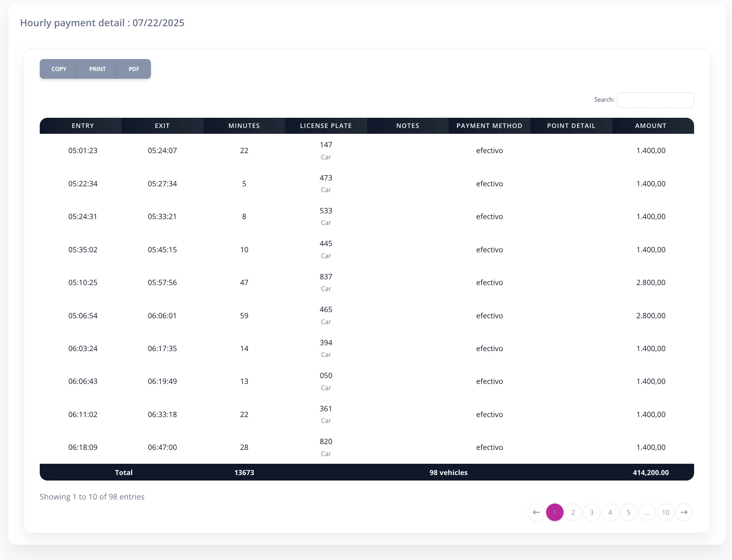Click the efectivo cell in plate 820 row
This screenshot has height=560, width=732.
click(x=489, y=447)
